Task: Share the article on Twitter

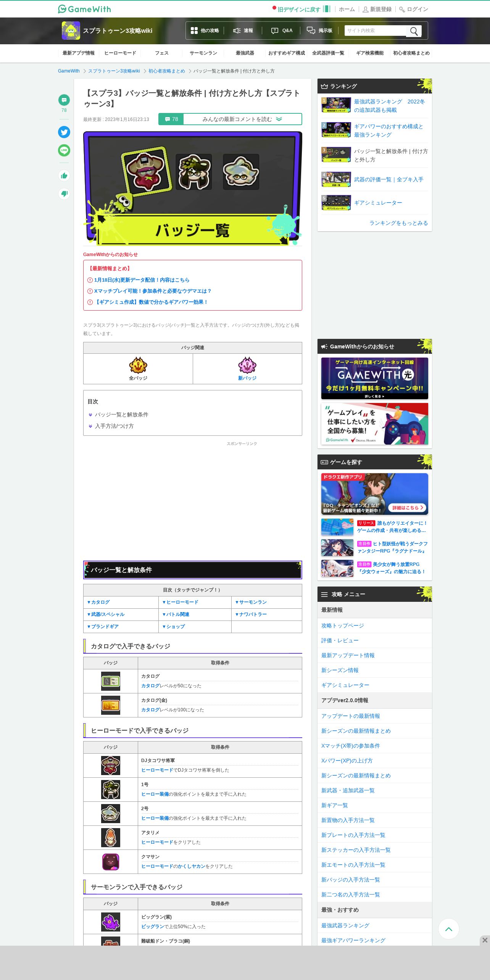Action: click(x=64, y=132)
